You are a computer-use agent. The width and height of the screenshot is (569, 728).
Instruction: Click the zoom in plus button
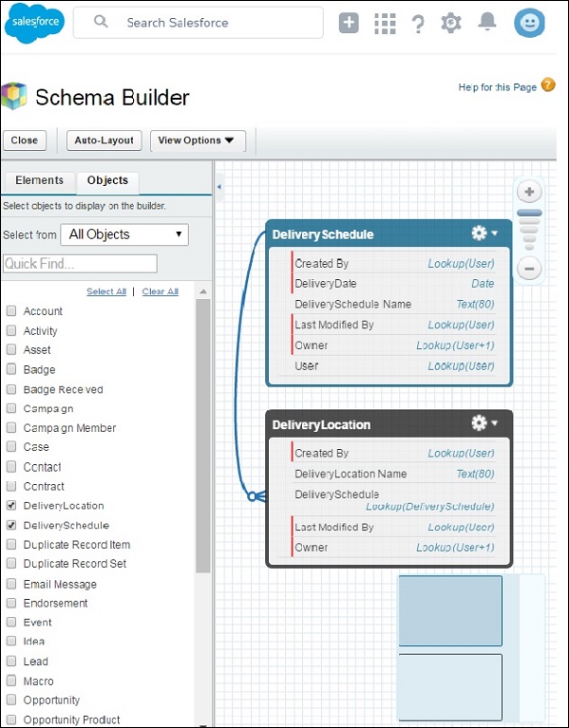(x=529, y=192)
